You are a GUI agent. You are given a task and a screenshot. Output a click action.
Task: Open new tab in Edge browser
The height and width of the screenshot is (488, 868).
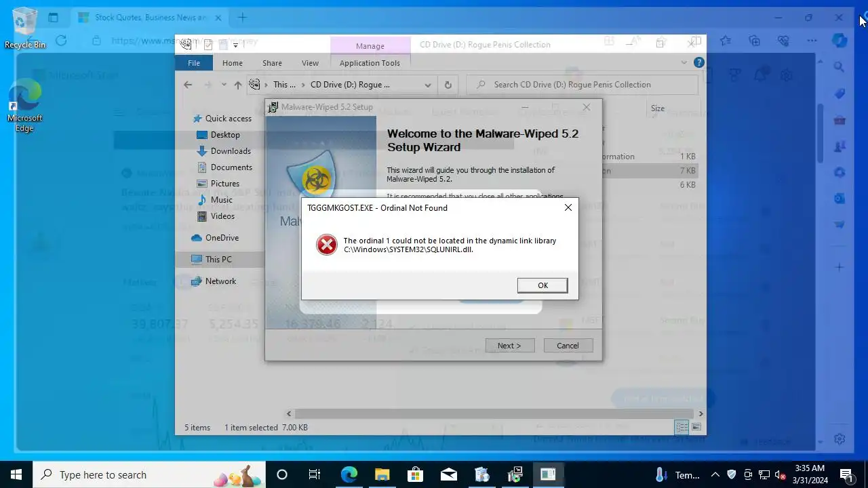click(242, 18)
